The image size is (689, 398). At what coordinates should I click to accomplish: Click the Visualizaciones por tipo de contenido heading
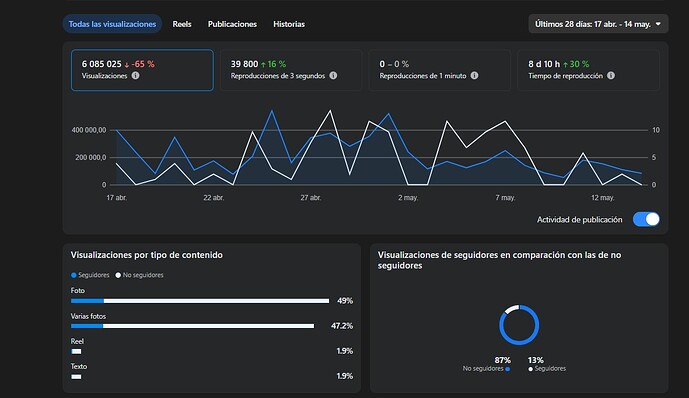click(147, 255)
